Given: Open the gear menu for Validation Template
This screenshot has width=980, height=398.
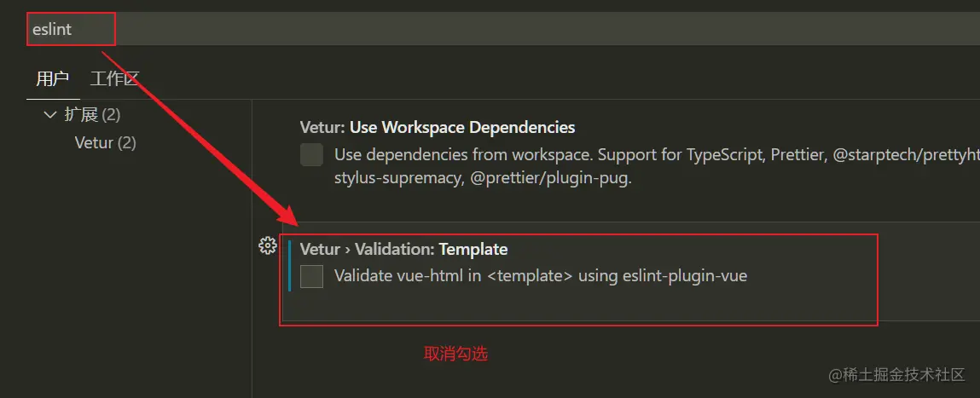Looking at the screenshot, I should 267,246.
